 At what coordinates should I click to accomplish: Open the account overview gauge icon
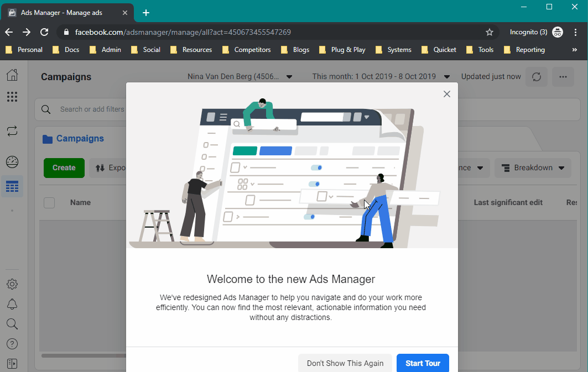12,162
